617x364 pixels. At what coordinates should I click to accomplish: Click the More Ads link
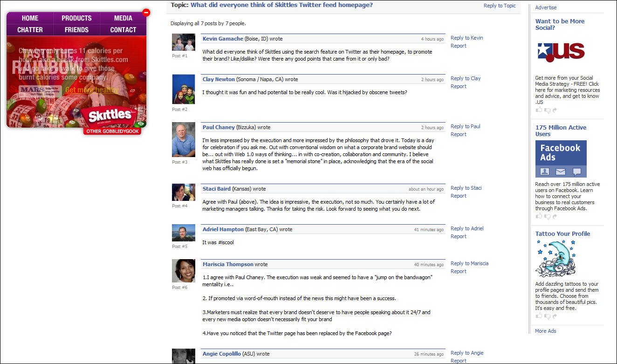(545, 331)
